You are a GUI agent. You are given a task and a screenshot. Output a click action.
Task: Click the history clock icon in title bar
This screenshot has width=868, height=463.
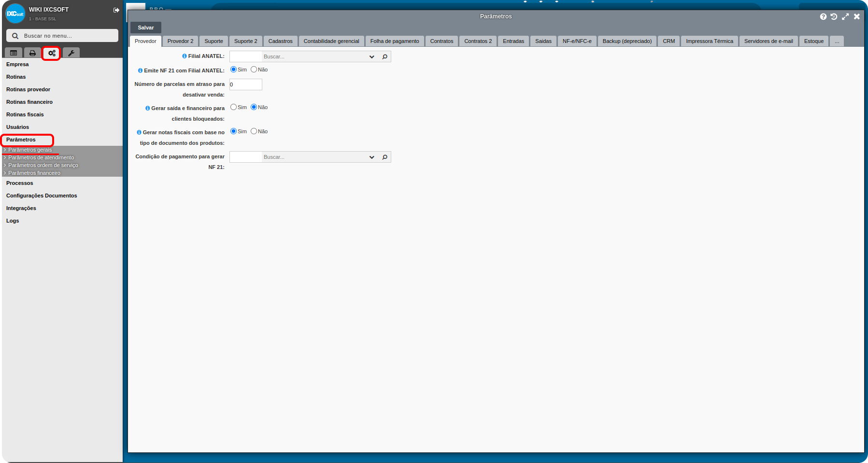click(x=834, y=16)
